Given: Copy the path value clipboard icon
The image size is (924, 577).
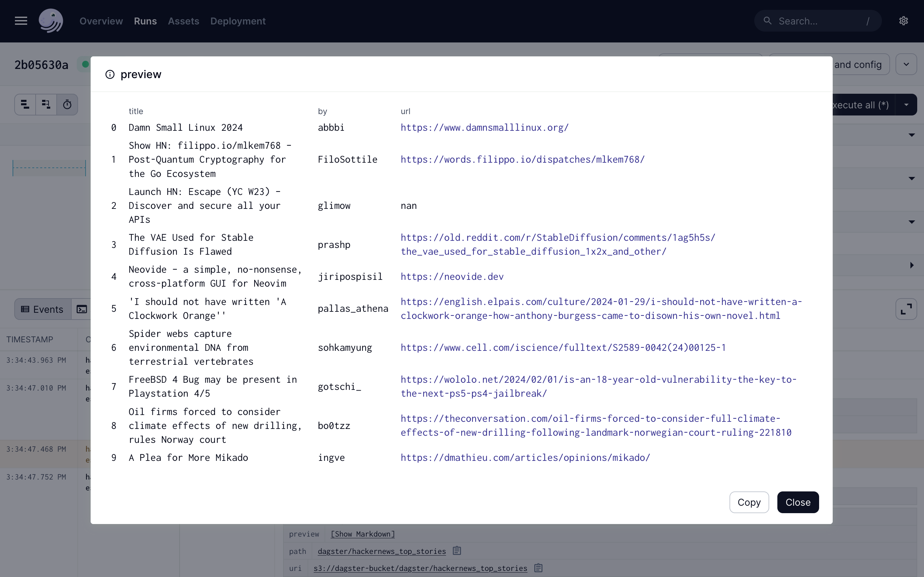Looking at the screenshot, I should pos(457,551).
